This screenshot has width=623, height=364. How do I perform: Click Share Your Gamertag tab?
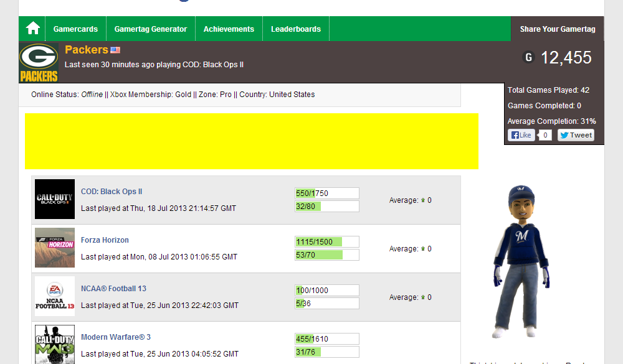coord(558,29)
